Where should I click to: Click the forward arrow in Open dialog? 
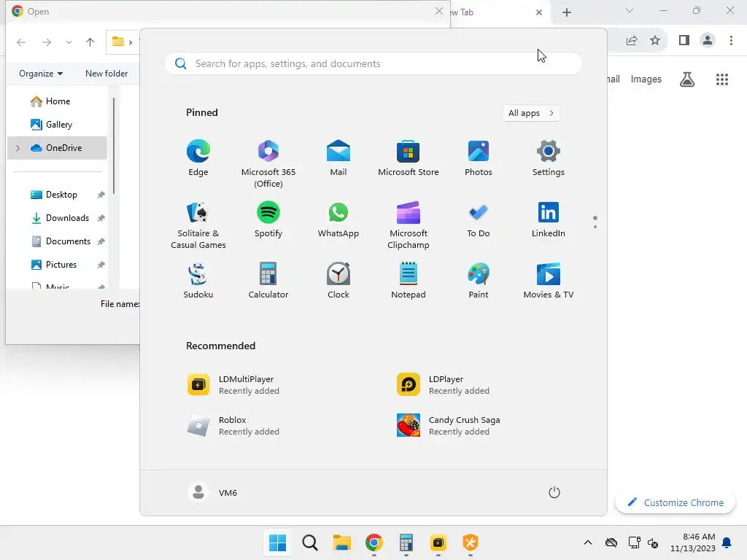click(x=46, y=42)
